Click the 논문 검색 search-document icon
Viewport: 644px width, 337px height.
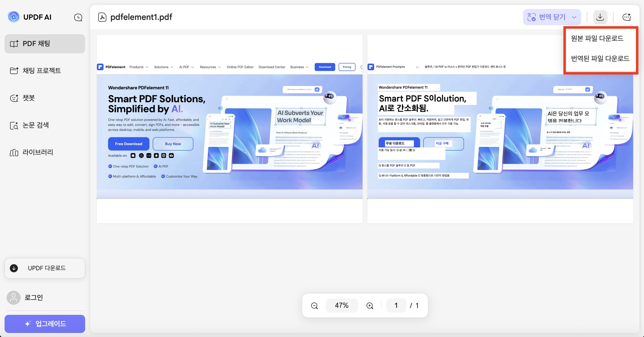pos(14,125)
